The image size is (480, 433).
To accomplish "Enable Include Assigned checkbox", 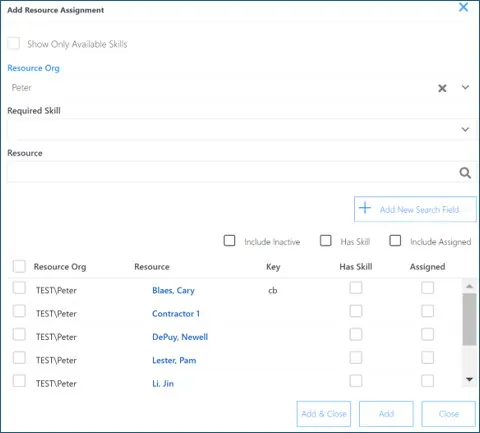I will 395,241.
